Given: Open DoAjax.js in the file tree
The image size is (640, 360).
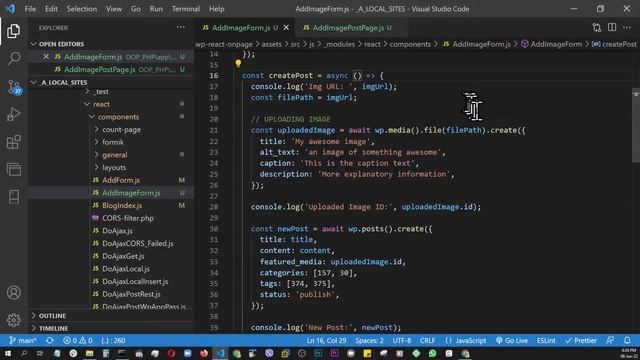Looking at the screenshot, I should pyautogui.click(x=117, y=231).
